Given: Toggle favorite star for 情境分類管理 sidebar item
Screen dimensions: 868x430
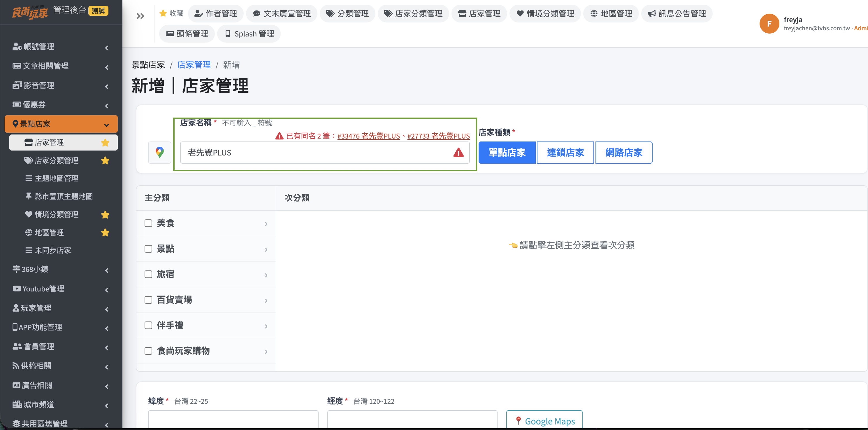Looking at the screenshot, I should click(x=105, y=214).
